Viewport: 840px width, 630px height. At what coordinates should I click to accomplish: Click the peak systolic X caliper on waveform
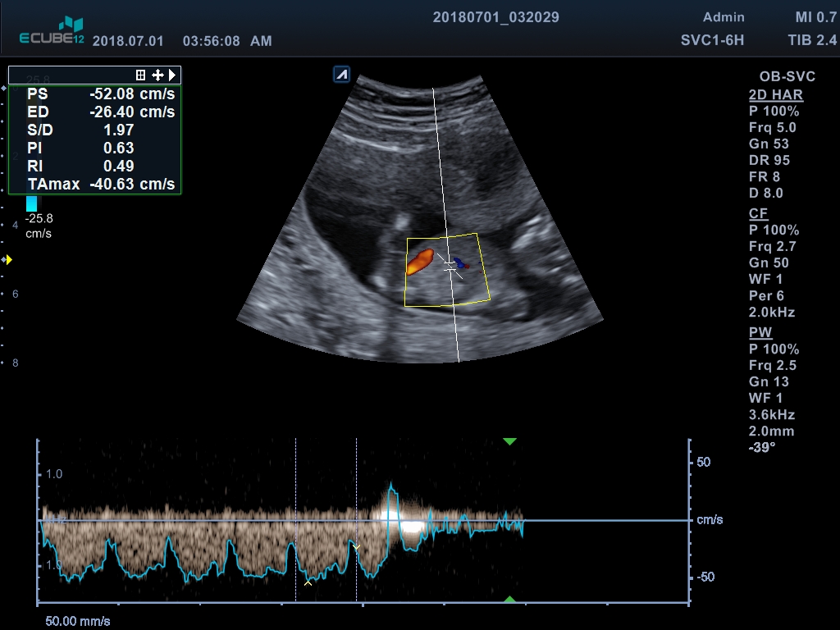click(x=308, y=583)
